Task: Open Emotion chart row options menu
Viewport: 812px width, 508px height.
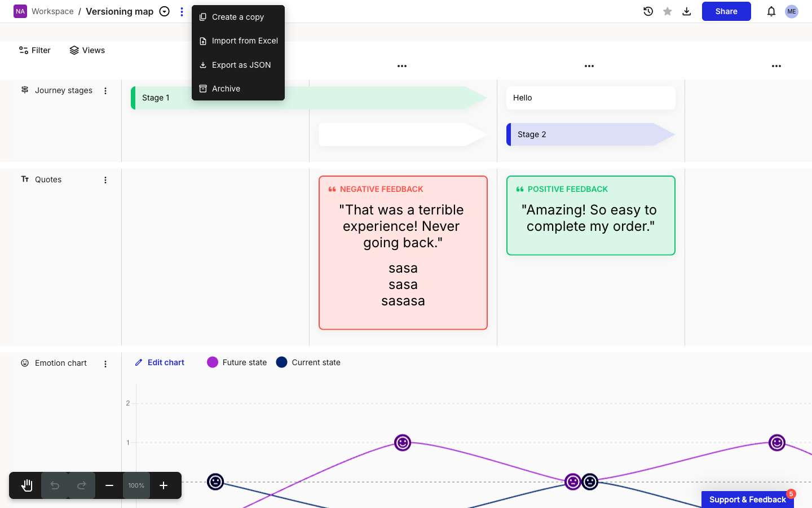Action: tap(105, 364)
